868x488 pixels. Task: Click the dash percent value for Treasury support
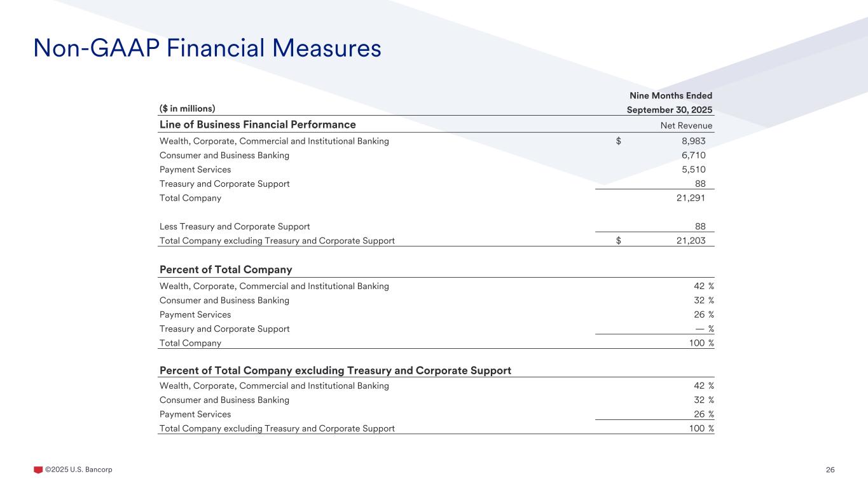coord(704,329)
